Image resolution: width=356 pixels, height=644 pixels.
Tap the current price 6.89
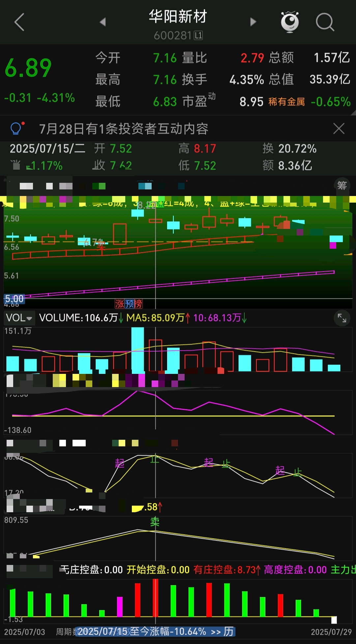click(x=28, y=68)
